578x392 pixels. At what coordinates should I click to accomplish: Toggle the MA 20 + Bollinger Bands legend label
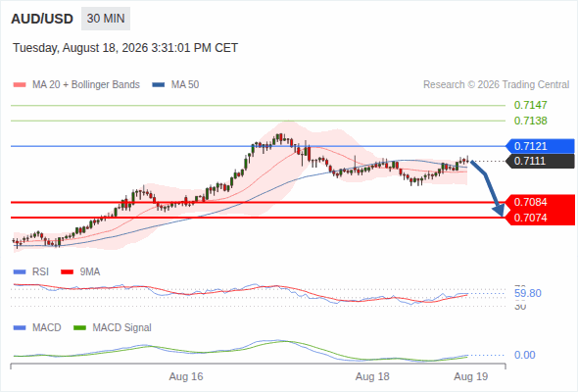click(86, 85)
